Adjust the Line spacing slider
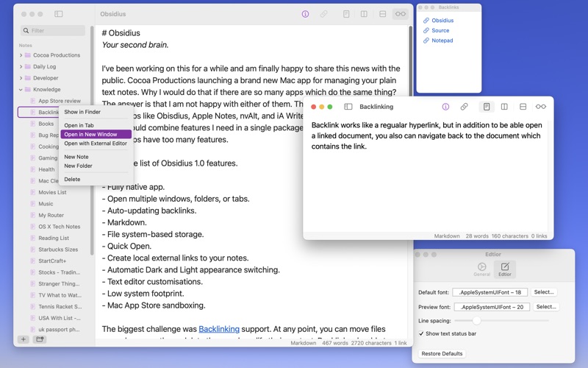Viewport: 588px width, 368px height. tap(476, 320)
